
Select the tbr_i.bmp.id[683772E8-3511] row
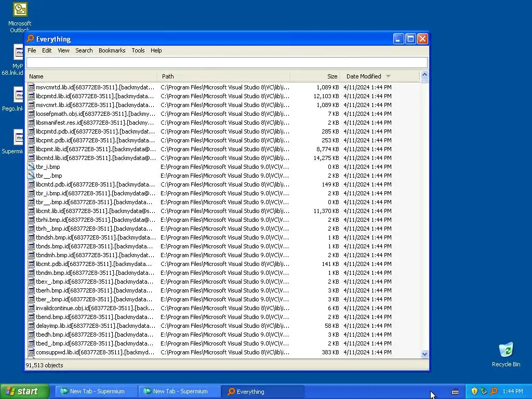[223, 193]
